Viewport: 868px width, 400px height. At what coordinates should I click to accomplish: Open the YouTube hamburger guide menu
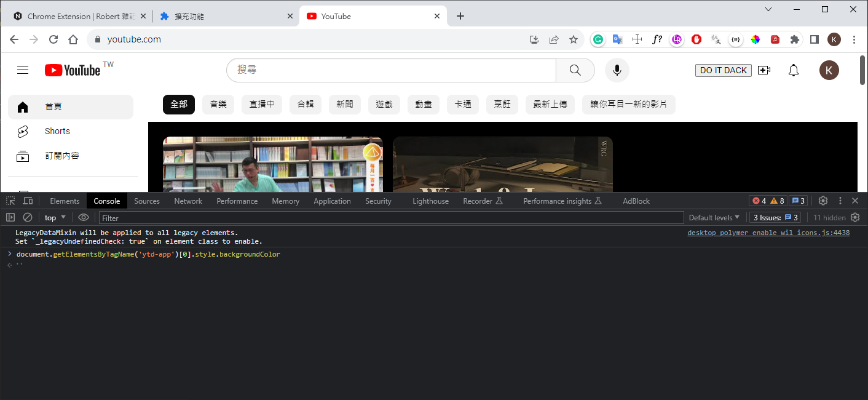point(23,70)
